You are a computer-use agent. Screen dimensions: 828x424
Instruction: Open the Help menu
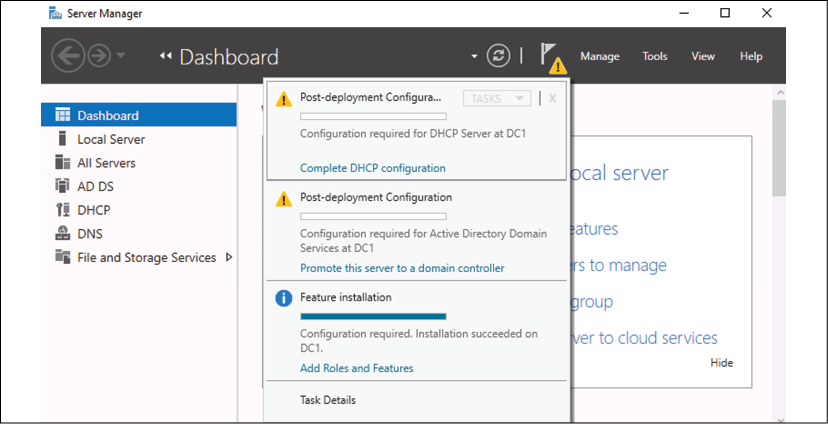(x=751, y=56)
